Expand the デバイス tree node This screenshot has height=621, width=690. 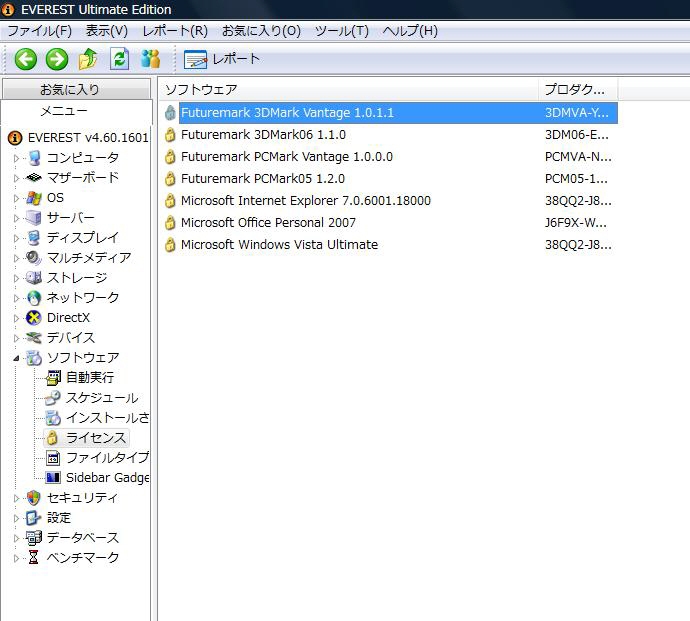[x=16, y=338]
